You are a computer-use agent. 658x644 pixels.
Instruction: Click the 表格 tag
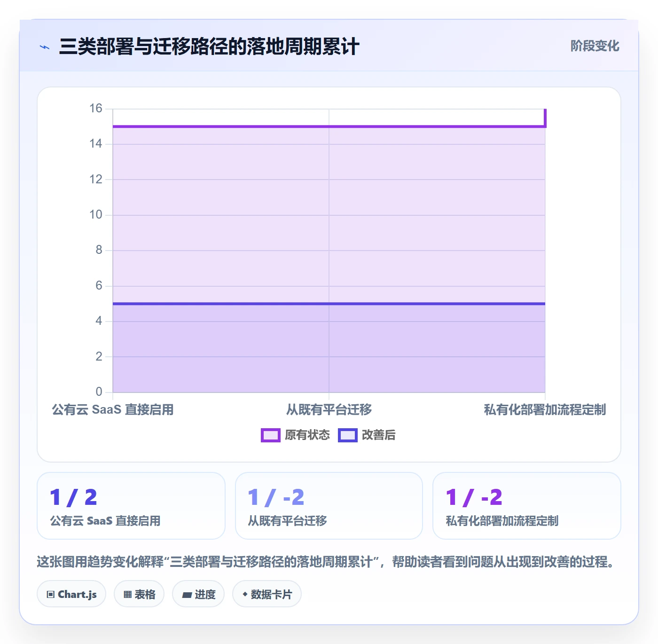[x=139, y=594]
